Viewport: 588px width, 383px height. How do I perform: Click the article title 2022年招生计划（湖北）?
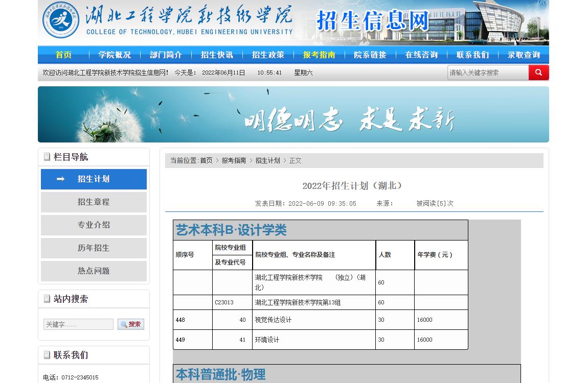point(352,186)
